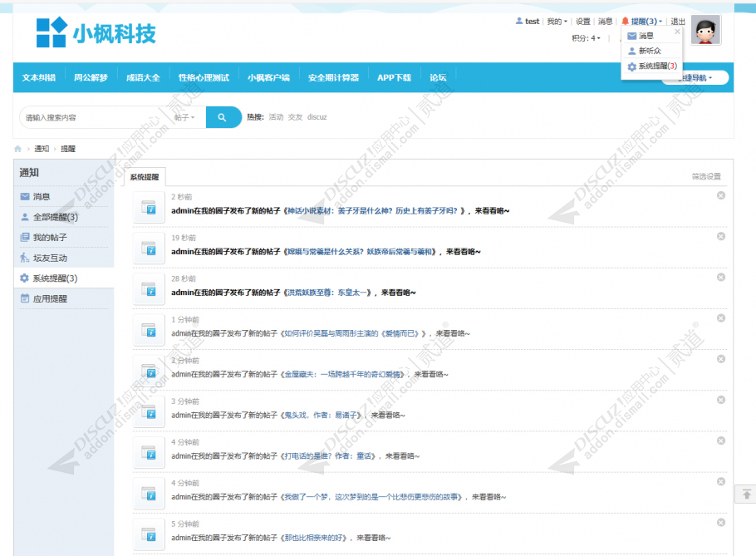
Task: Select 消息 in the reminder popup
Action: (x=646, y=36)
